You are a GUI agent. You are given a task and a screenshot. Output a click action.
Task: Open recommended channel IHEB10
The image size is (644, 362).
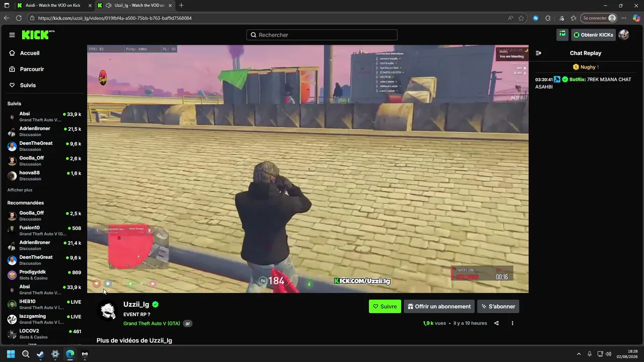[44, 304]
